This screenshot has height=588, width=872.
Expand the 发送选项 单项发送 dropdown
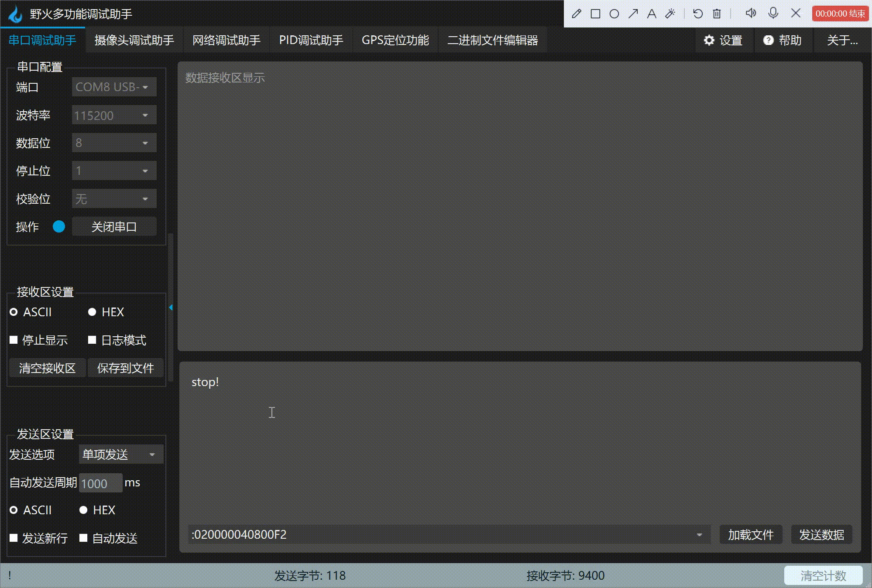point(121,455)
